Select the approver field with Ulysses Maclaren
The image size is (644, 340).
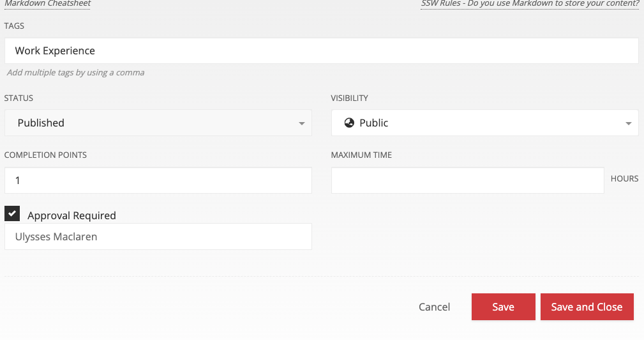(158, 236)
